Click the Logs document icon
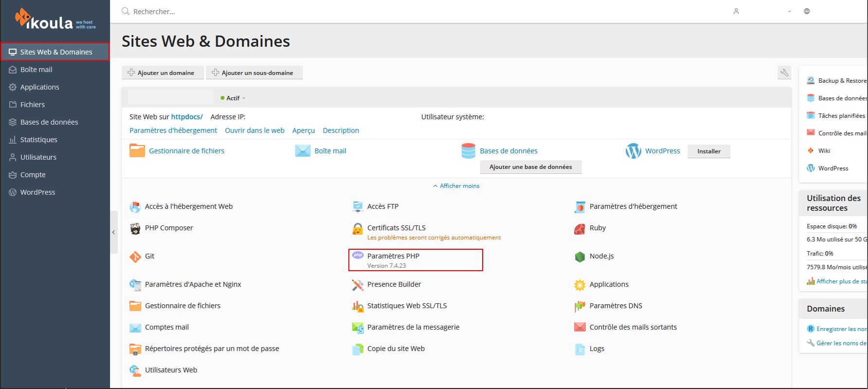Image resolution: width=868 pixels, height=389 pixels. coord(579,349)
